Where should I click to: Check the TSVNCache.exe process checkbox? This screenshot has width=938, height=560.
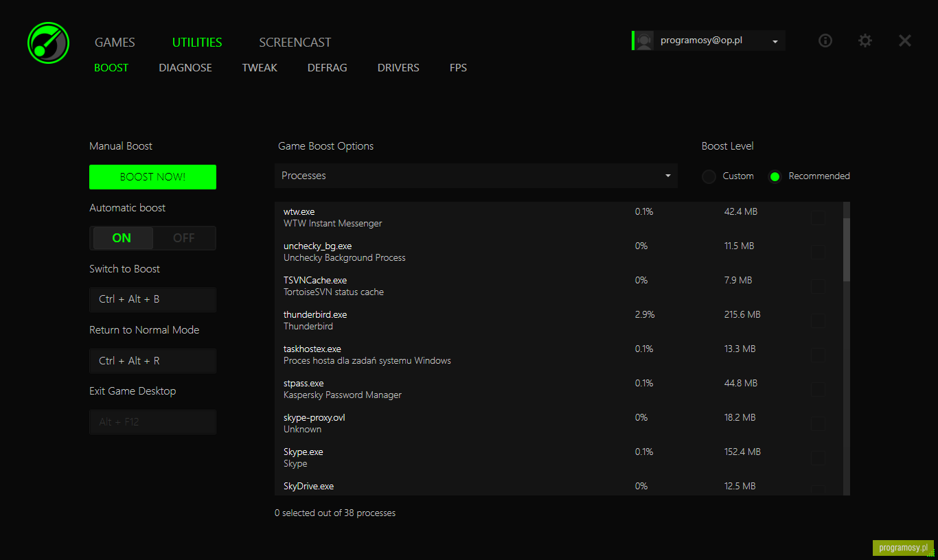819,287
